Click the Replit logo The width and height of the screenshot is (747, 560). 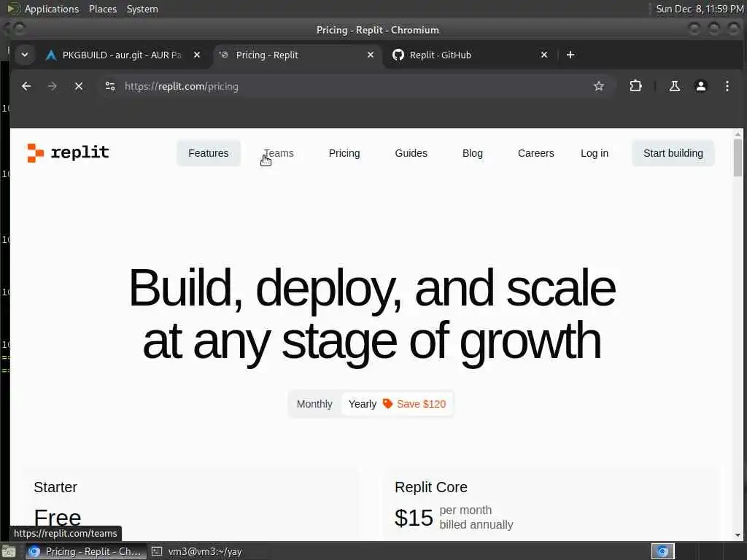tap(68, 153)
